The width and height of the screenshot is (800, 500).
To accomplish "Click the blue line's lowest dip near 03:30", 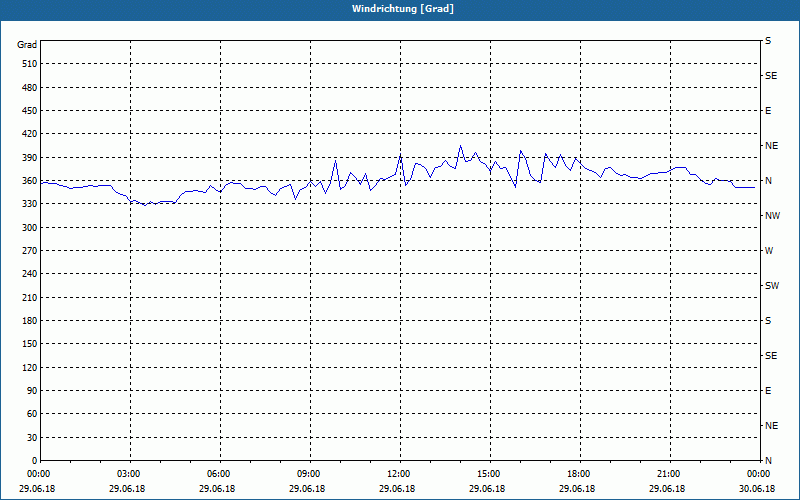I will coord(145,205).
